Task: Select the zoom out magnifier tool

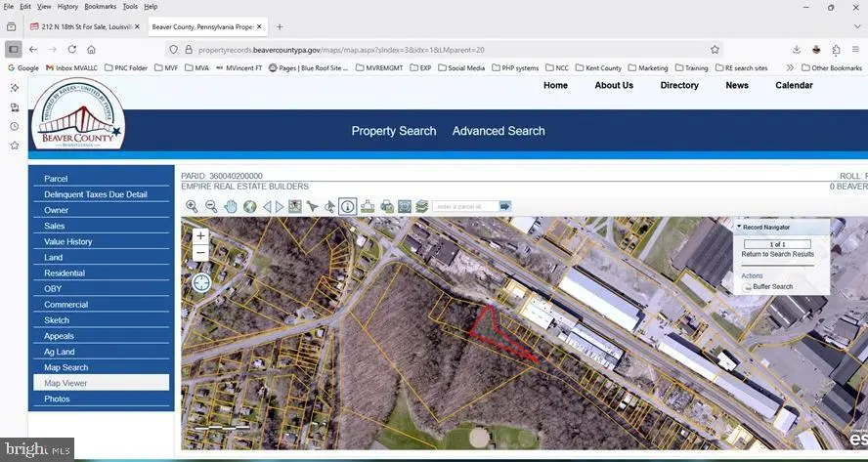Action: pyautogui.click(x=211, y=206)
